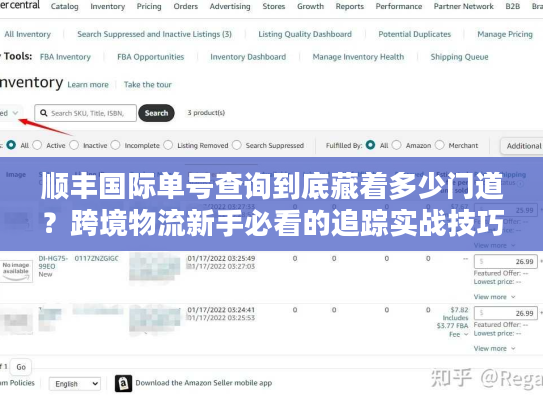Viewport: 543px width, 408px height.
Task: Click the Amazon Seller app icon
Action: tap(123, 383)
